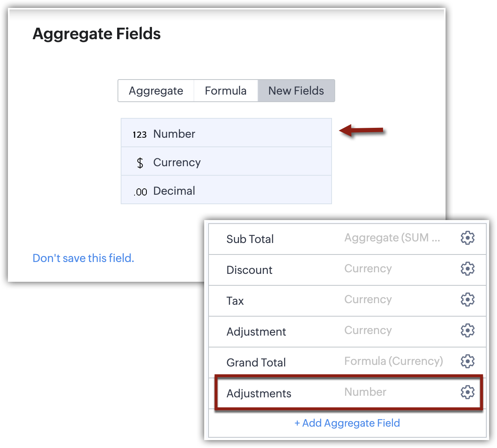
Task: Click the gear icon beside Discount
Action: (x=467, y=269)
